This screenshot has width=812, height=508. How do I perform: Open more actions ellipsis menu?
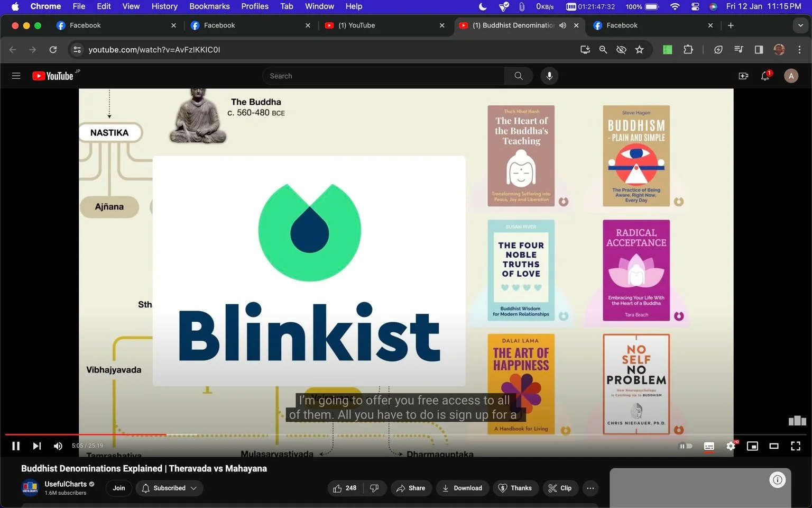click(590, 488)
